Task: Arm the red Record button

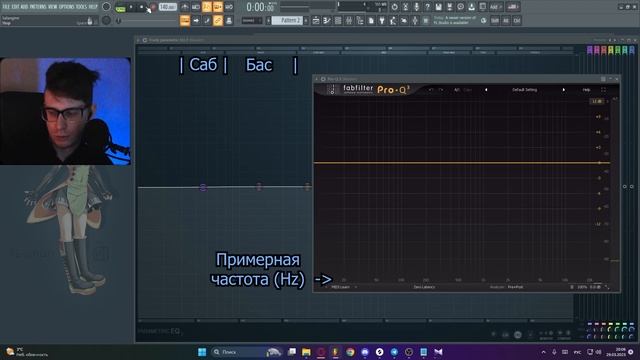Action: coord(153,7)
